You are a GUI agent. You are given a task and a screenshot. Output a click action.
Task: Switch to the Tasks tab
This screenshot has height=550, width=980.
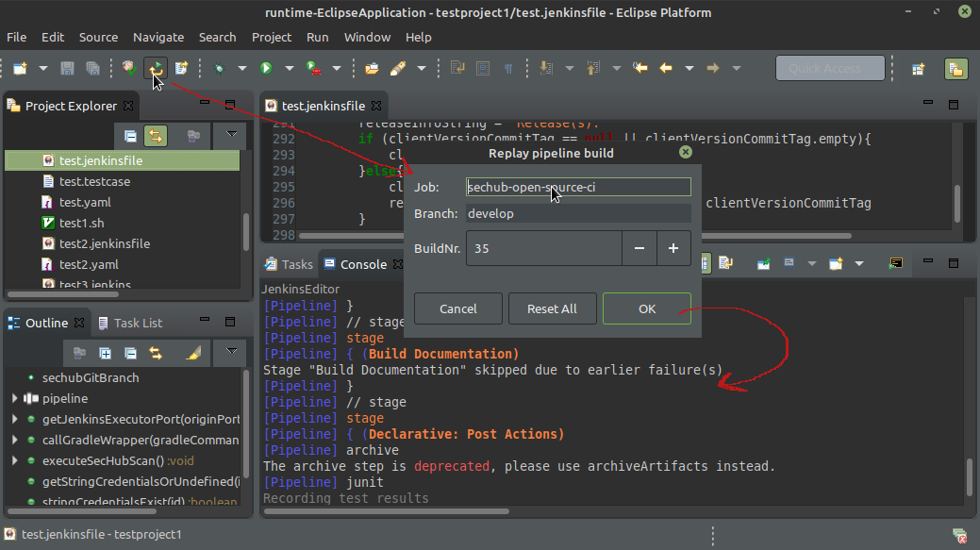click(x=288, y=264)
